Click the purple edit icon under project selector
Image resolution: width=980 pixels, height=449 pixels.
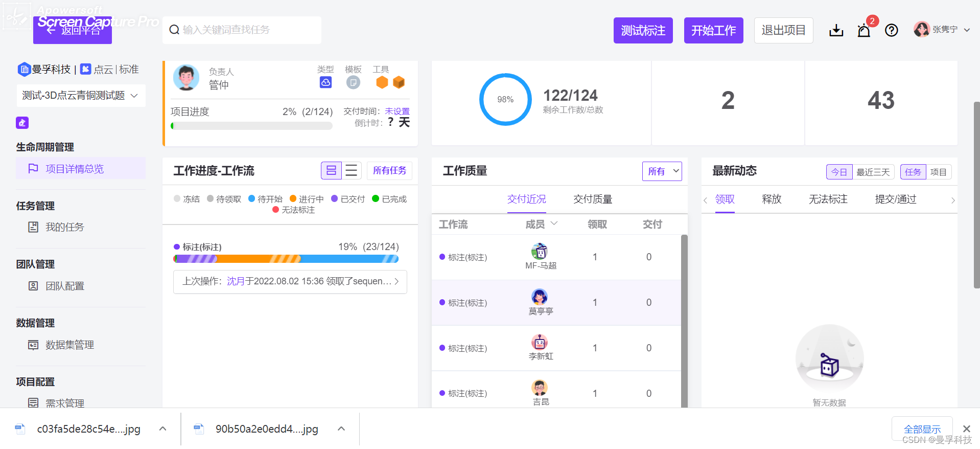(x=22, y=123)
